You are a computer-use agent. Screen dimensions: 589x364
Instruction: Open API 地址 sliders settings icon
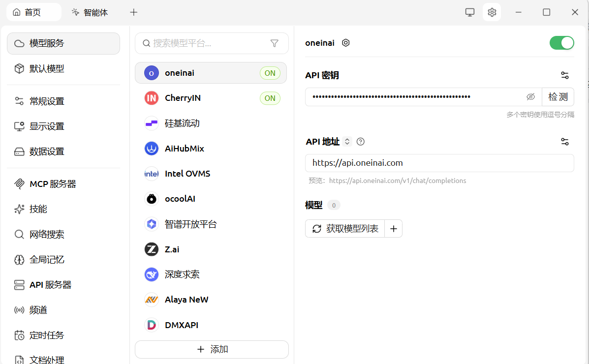pos(564,142)
